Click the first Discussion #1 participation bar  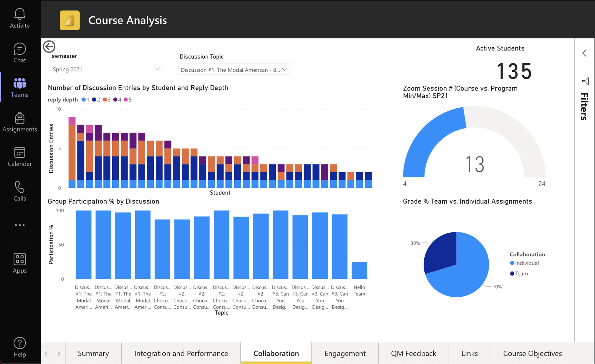click(x=84, y=245)
